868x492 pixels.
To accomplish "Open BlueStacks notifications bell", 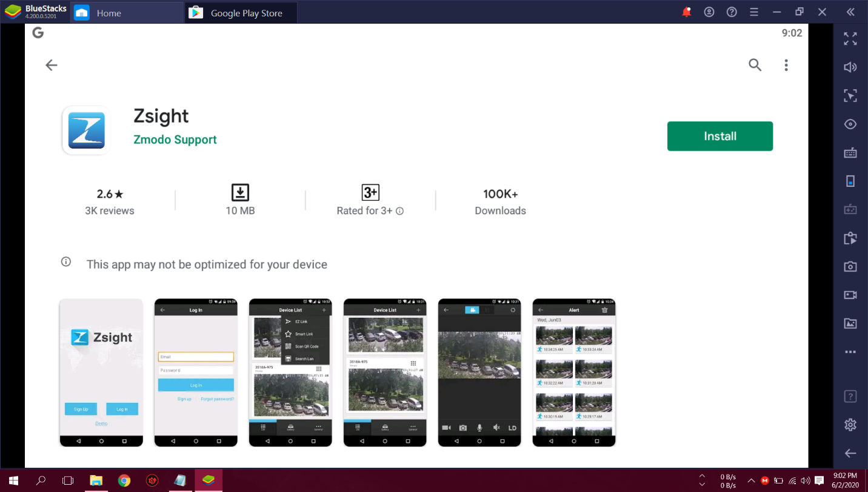I will click(x=687, y=12).
